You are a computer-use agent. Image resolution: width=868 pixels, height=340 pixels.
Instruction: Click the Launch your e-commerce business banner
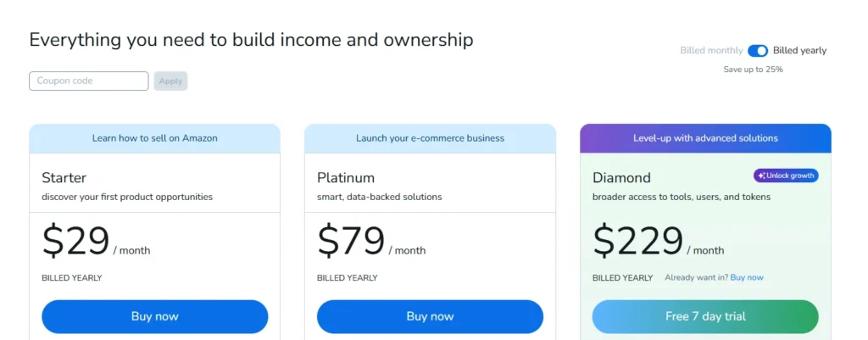(430, 138)
